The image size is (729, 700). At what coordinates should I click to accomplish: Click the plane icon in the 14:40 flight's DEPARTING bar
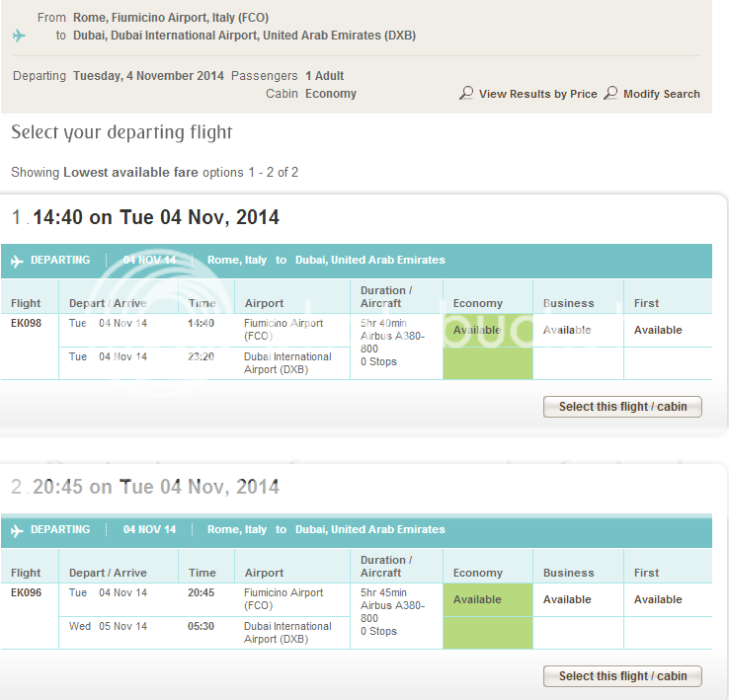point(17,261)
